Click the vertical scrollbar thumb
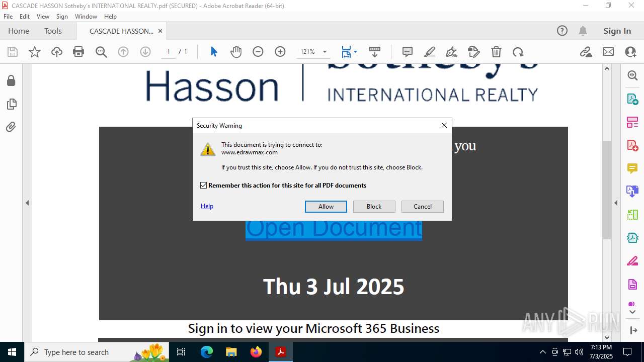This screenshot has width=644, height=362. tap(607, 190)
